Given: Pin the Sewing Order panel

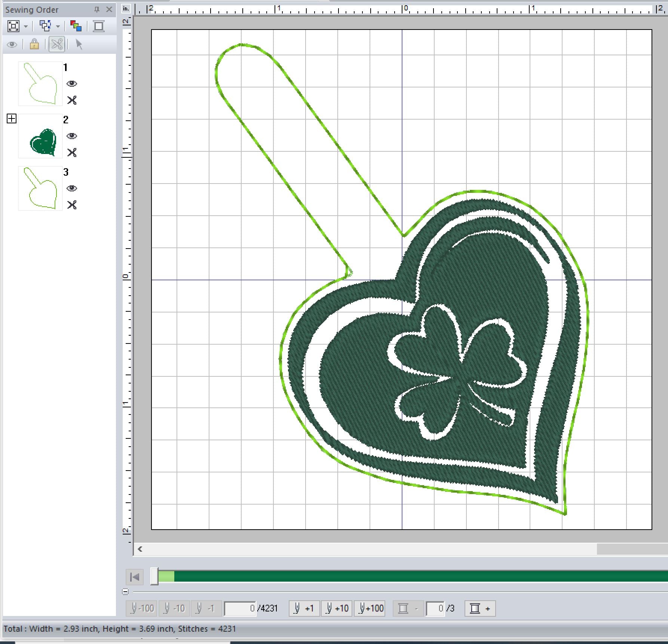Looking at the screenshot, I should [97, 10].
